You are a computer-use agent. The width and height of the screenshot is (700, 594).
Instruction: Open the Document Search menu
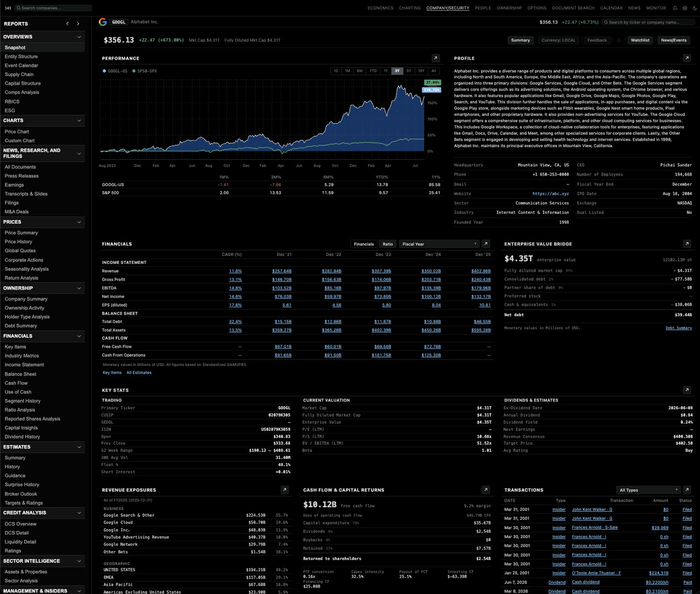coord(573,8)
